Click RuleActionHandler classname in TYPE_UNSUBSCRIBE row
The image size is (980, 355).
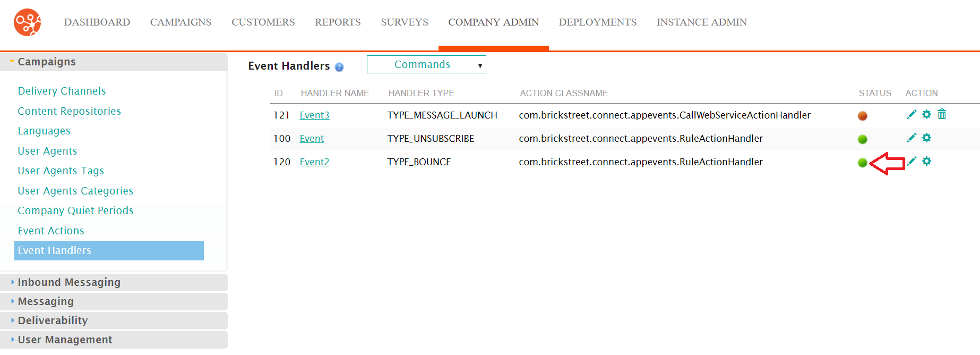641,139
